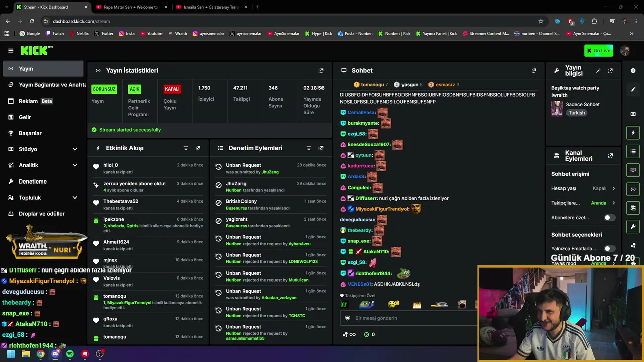This screenshot has width=644, height=362.
Task: Pop out the Yayın bilgisi panel
Action: click(610, 71)
